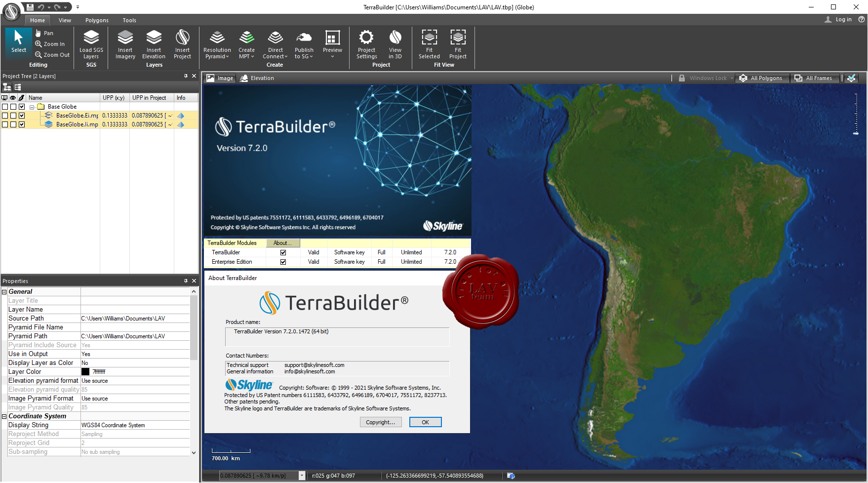868x483 pixels.
Task: Click the Preview ribbon button
Action: [333, 44]
